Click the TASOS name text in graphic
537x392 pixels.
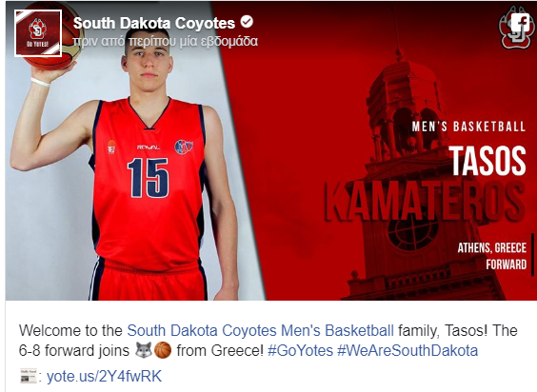(487, 161)
